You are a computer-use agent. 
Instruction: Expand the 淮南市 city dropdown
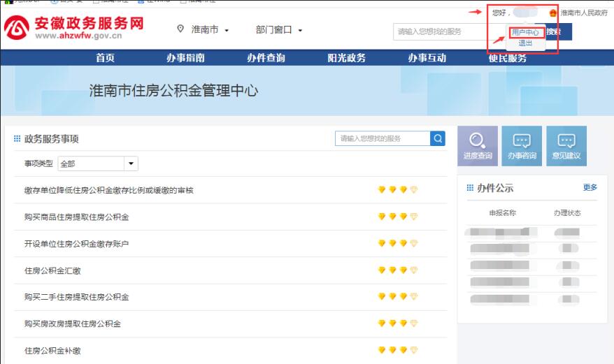tap(210, 30)
